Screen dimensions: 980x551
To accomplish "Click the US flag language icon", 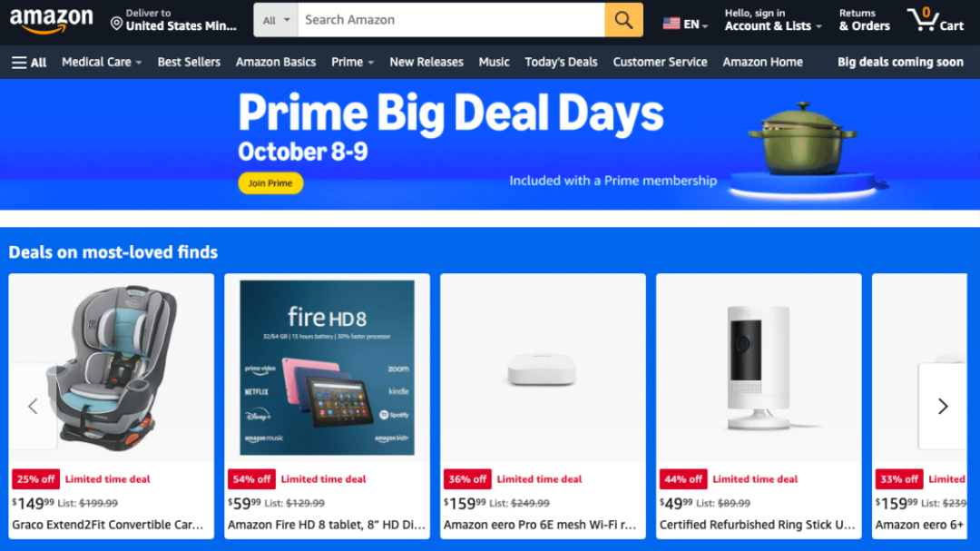I will pyautogui.click(x=671, y=24).
